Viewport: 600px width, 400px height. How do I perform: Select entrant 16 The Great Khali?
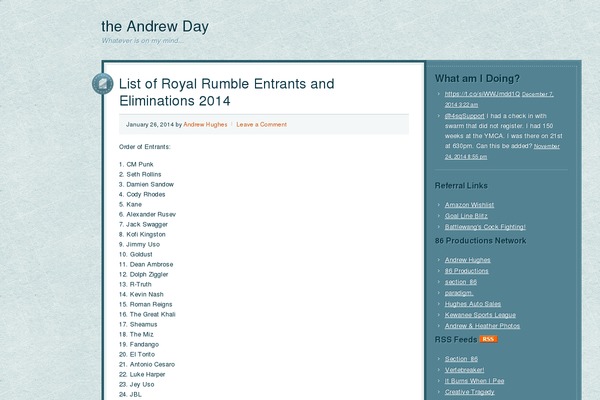147,314
